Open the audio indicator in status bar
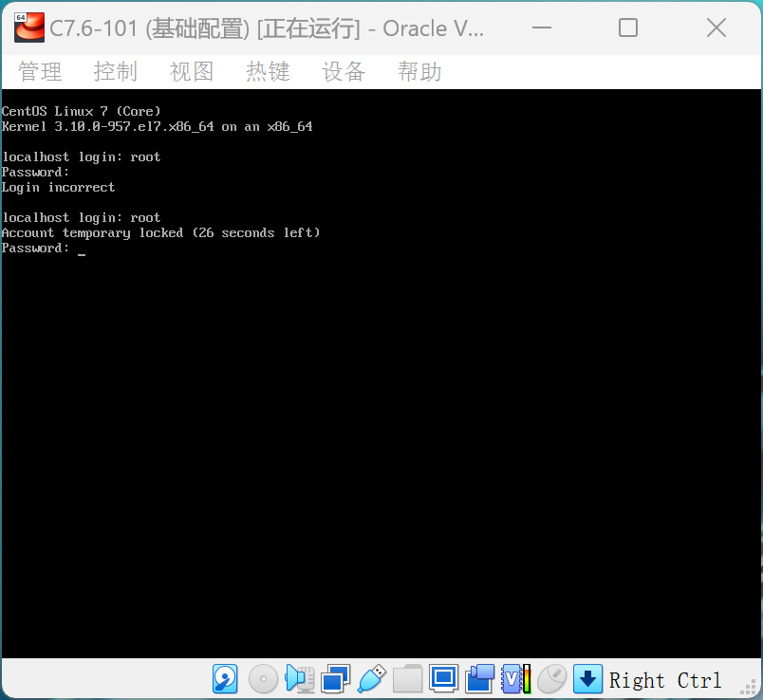This screenshot has height=700, width=763. click(299, 678)
